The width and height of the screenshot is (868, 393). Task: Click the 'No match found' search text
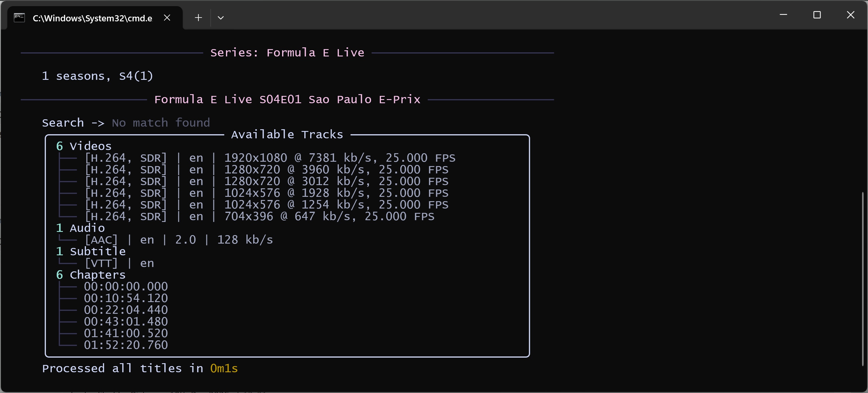point(161,123)
